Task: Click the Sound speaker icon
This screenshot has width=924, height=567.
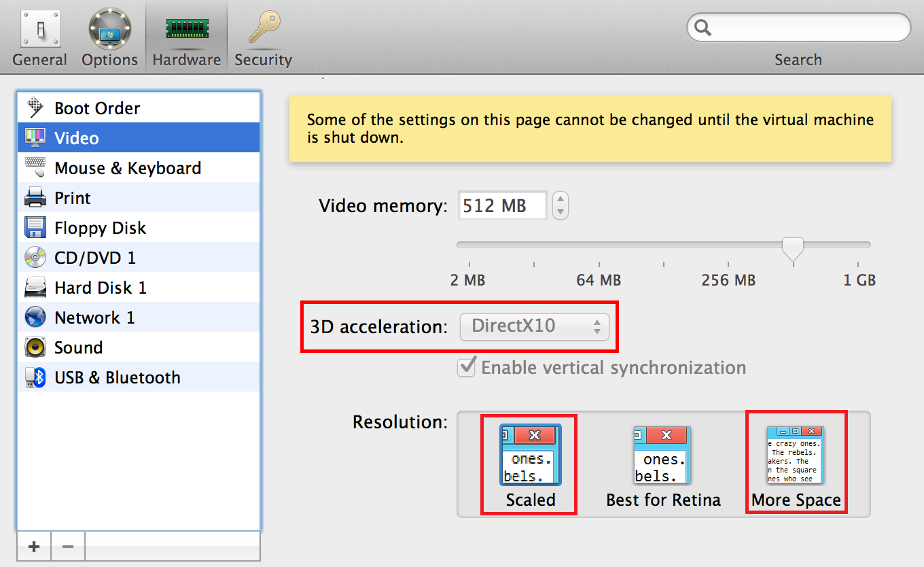Action: pyautogui.click(x=35, y=347)
